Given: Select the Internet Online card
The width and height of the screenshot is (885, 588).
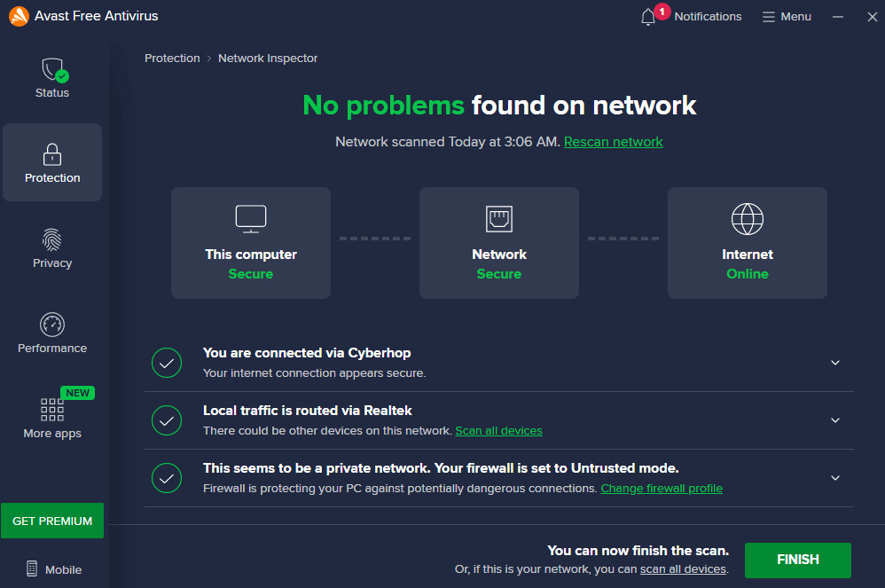Looking at the screenshot, I should pyautogui.click(x=748, y=243).
